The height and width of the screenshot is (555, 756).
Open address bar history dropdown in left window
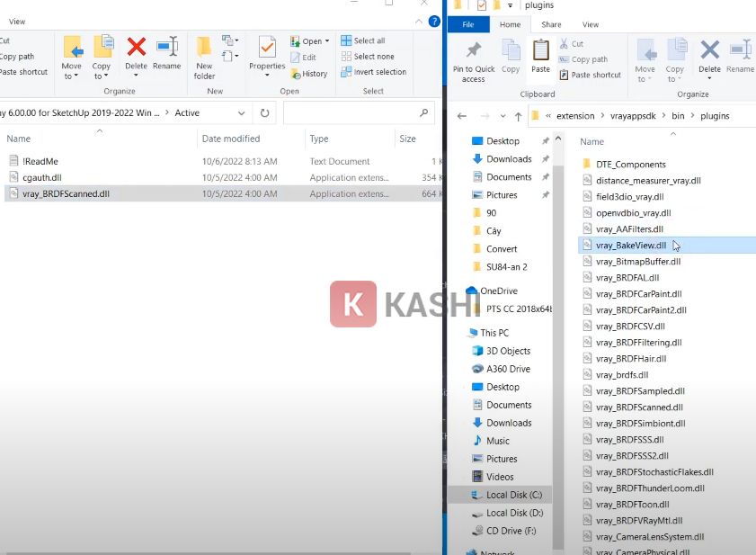[241, 113]
